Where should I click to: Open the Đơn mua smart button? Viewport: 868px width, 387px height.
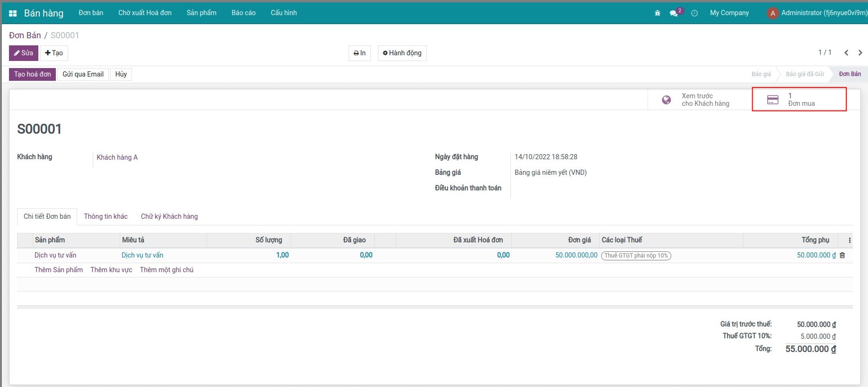tap(799, 100)
